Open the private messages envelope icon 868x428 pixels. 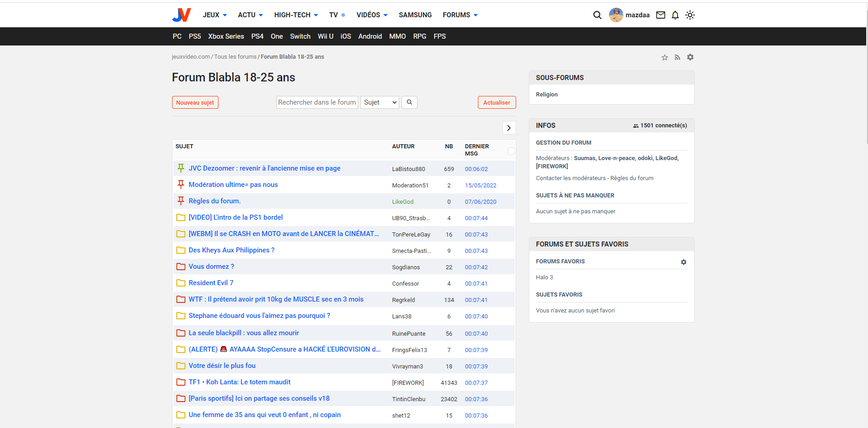coord(660,15)
